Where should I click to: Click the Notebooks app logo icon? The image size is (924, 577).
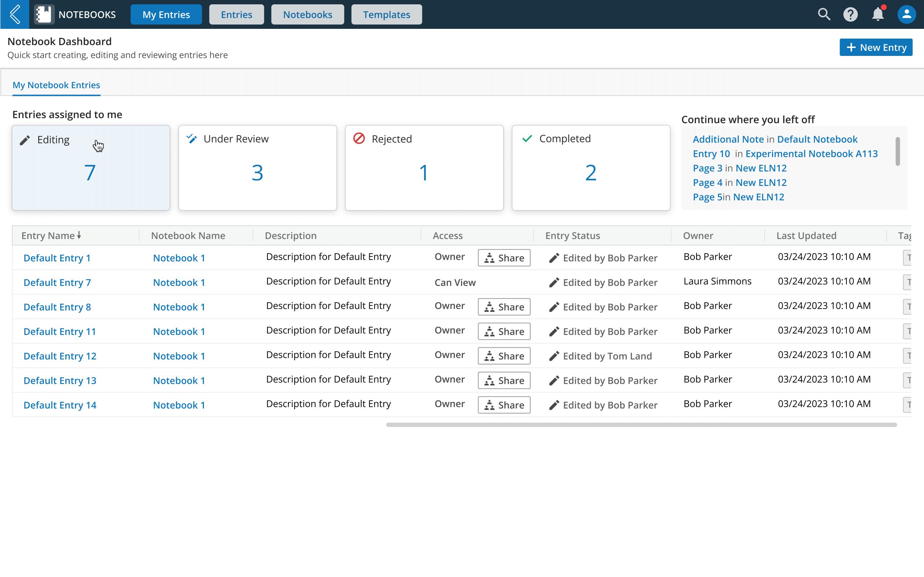(44, 14)
